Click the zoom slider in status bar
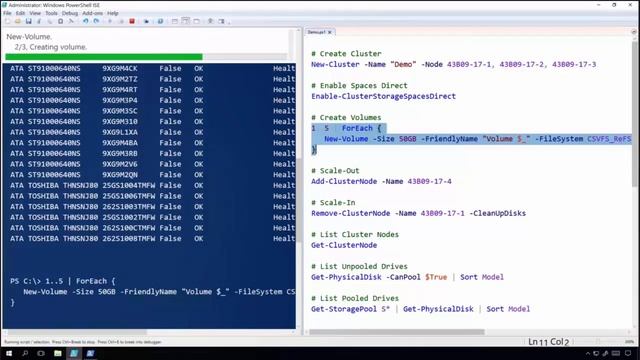The image size is (640, 360). pos(608,342)
